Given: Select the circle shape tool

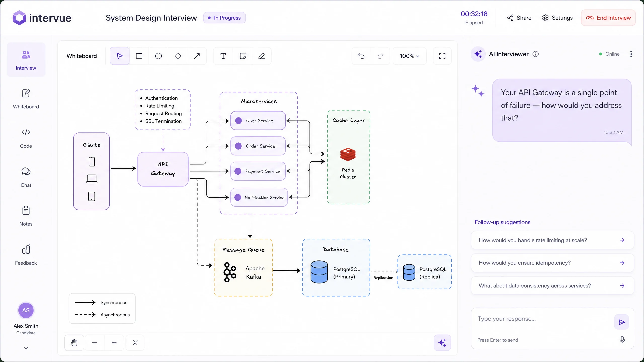Looking at the screenshot, I should click(158, 56).
